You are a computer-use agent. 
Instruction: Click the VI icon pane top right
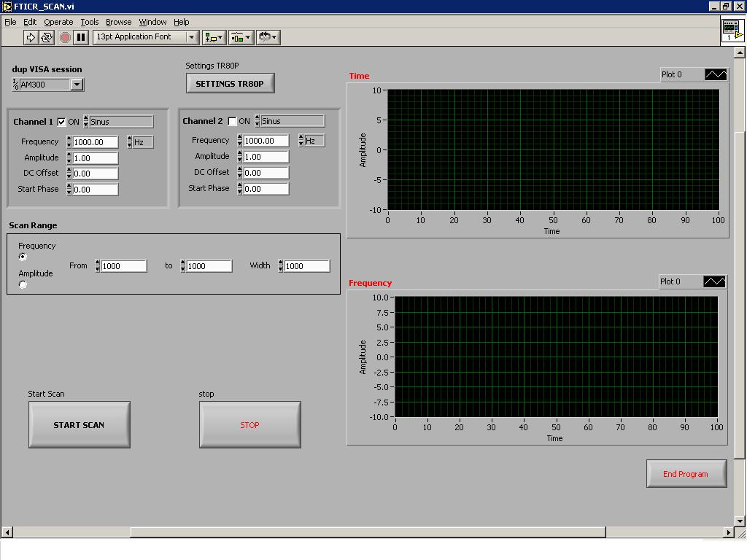coord(732,30)
